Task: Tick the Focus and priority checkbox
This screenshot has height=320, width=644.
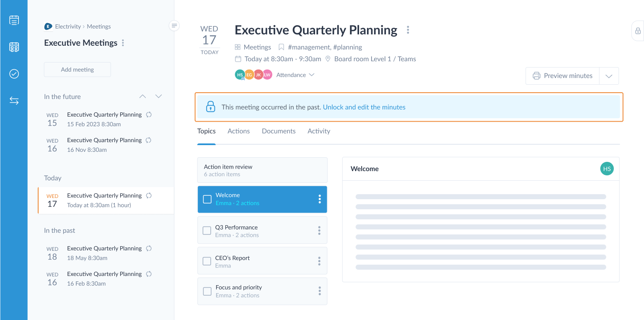Action: (x=207, y=291)
